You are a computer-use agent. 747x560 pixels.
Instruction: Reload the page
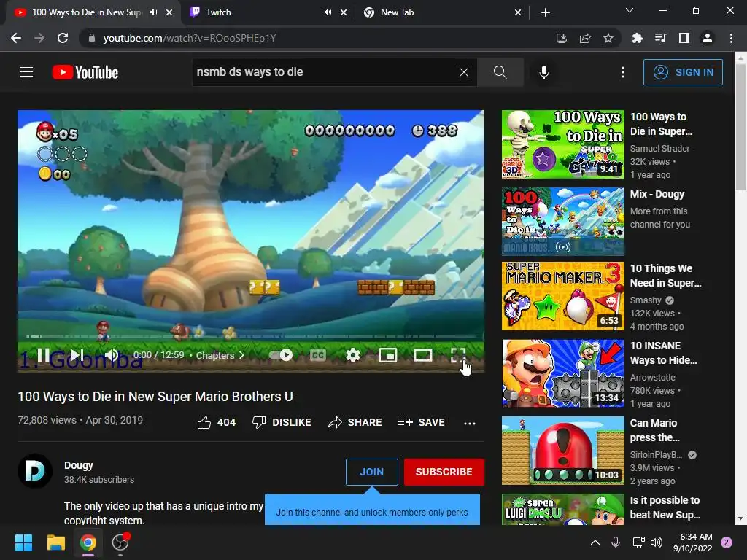tap(63, 38)
